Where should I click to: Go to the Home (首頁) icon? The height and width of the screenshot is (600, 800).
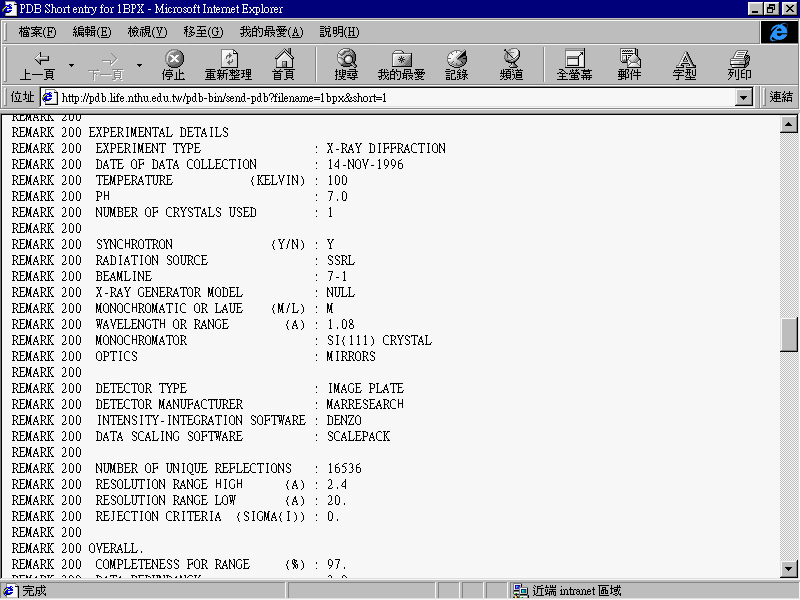click(x=284, y=59)
